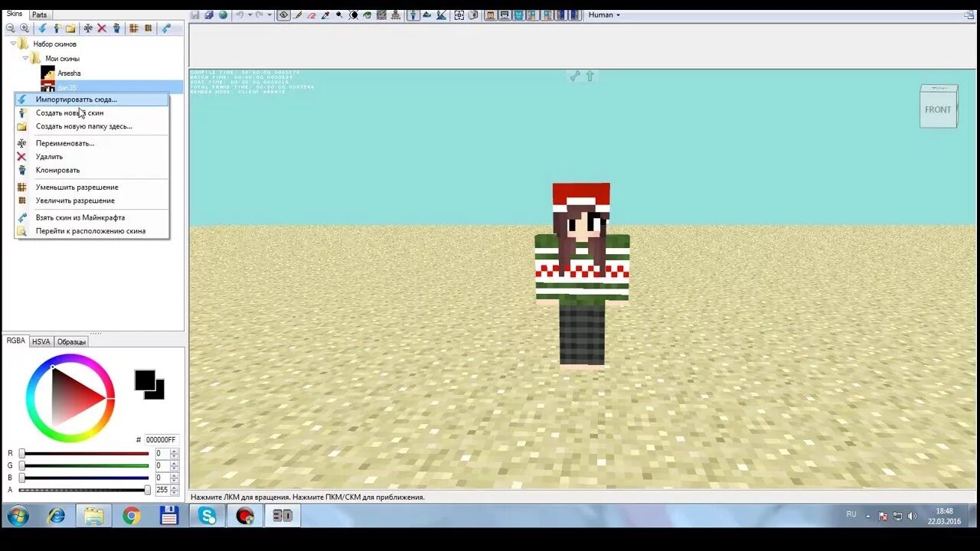This screenshot has height=551, width=980.
Task: Select the Arseesha skin in tree
Action: click(x=69, y=73)
